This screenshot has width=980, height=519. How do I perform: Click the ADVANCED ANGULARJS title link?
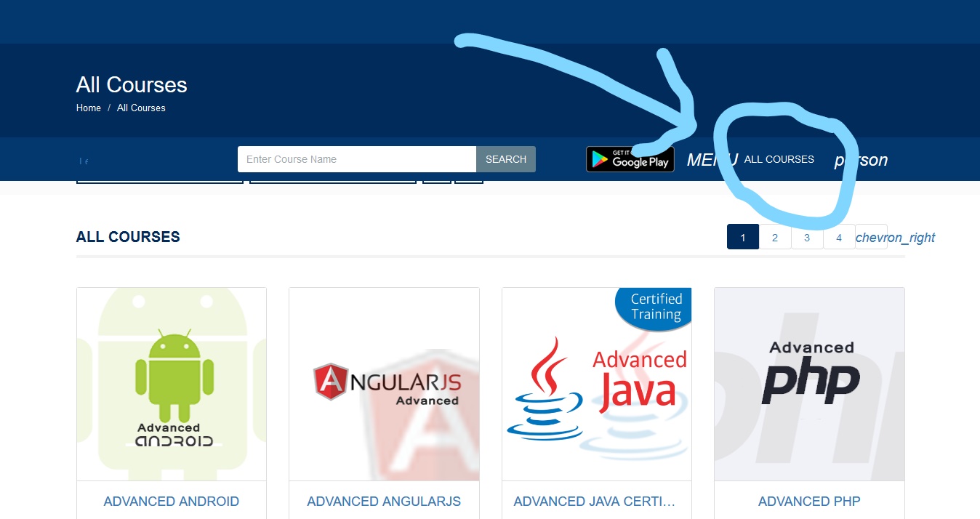(384, 502)
